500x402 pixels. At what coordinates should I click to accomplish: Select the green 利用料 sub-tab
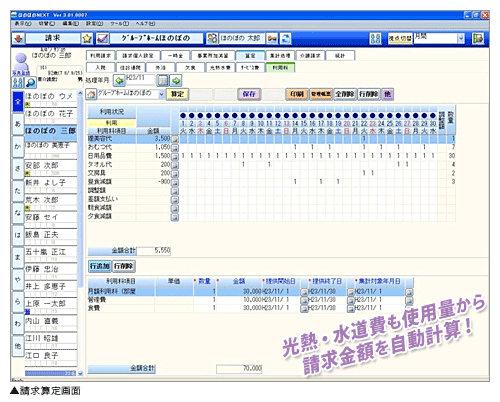(280, 68)
